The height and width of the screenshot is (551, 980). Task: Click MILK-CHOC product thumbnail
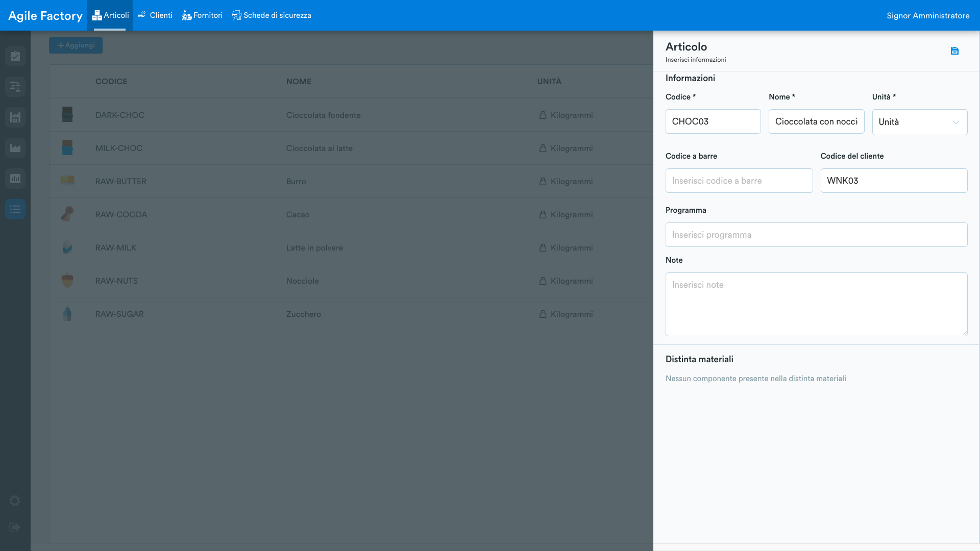pos(67,147)
